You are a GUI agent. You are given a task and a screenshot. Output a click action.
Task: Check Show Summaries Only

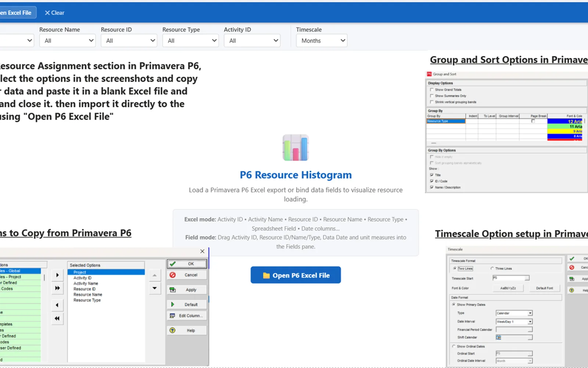tap(432, 96)
